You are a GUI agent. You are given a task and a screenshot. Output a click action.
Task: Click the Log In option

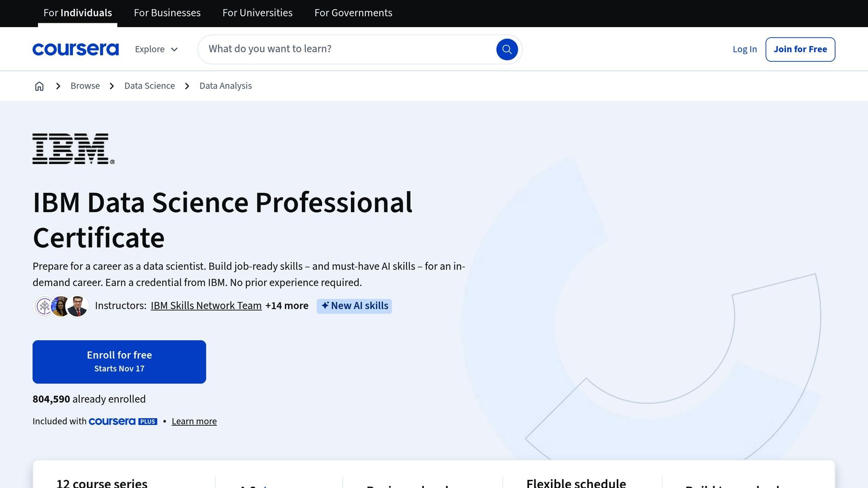[x=744, y=49]
